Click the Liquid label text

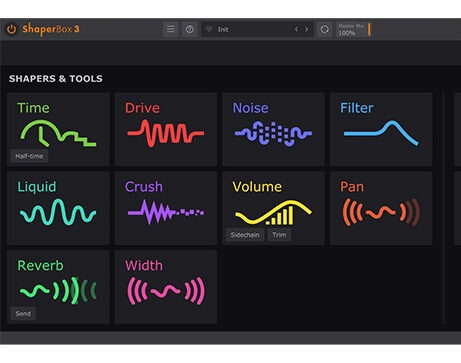click(x=37, y=187)
